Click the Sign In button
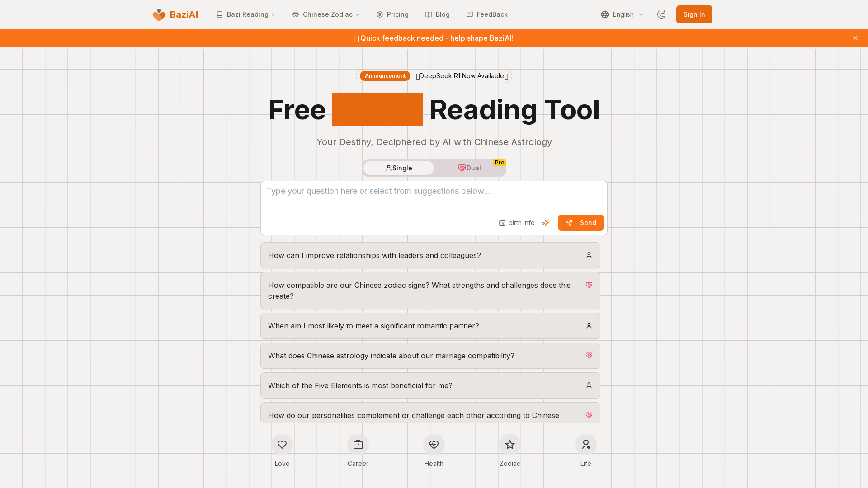This screenshot has width=868, height=488. (x=694, y=14)
